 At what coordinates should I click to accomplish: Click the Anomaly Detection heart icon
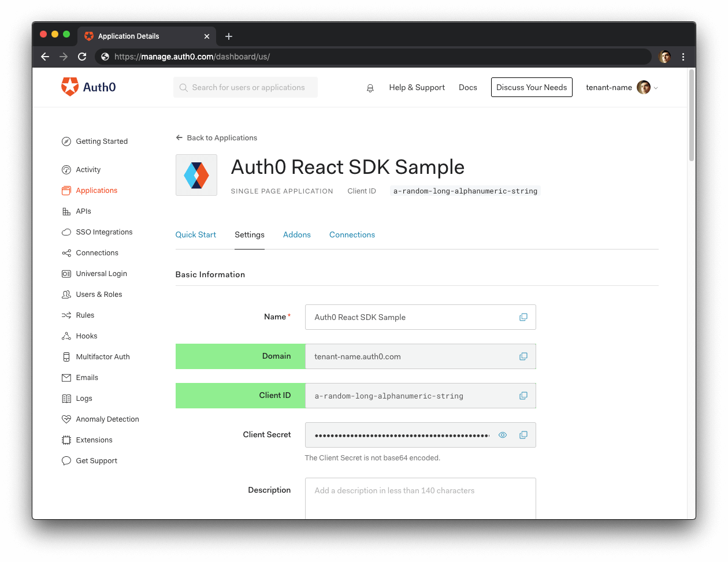click(66, 419)
